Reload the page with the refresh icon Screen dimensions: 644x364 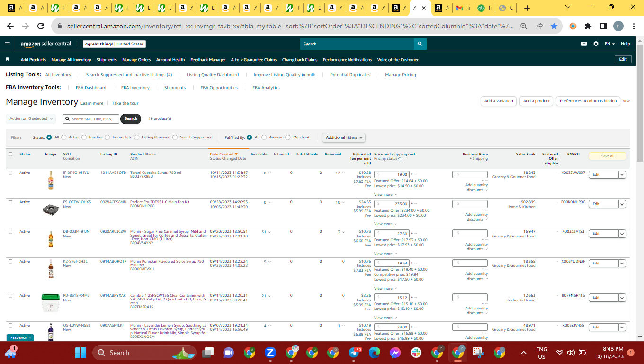click(x=41, y=26)
